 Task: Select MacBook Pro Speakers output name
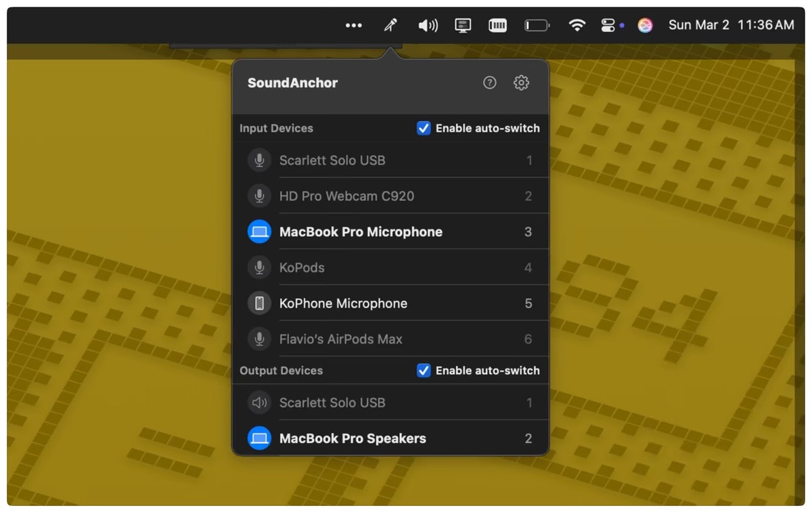pyautogui.click(x=353, y=438)
